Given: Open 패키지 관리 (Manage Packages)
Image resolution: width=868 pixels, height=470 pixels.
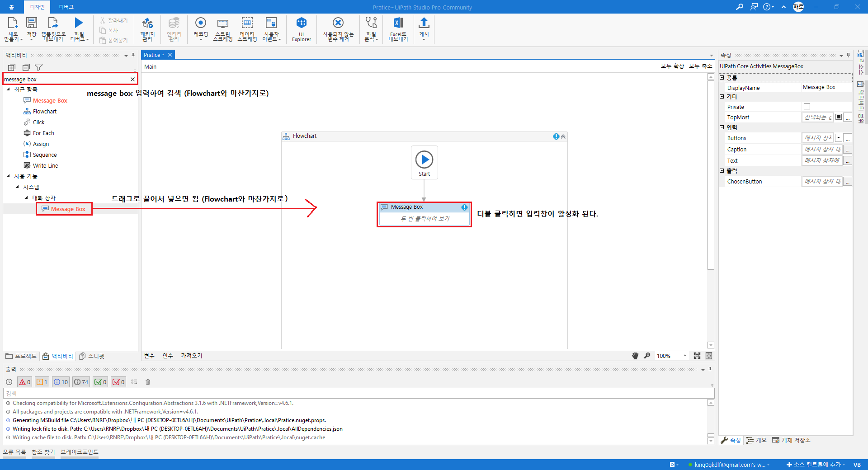Looking at the screenshot, I should pos(147,29).
